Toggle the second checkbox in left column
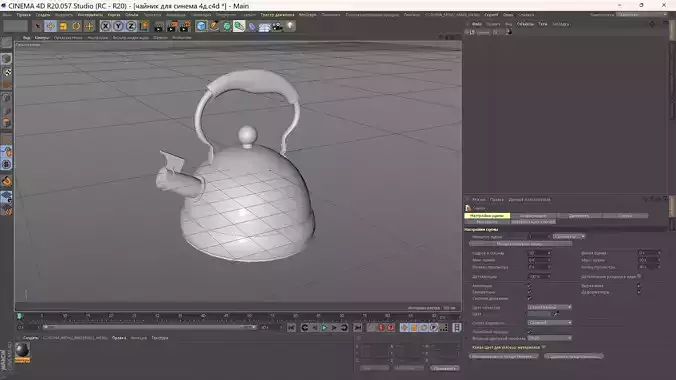 529,292
